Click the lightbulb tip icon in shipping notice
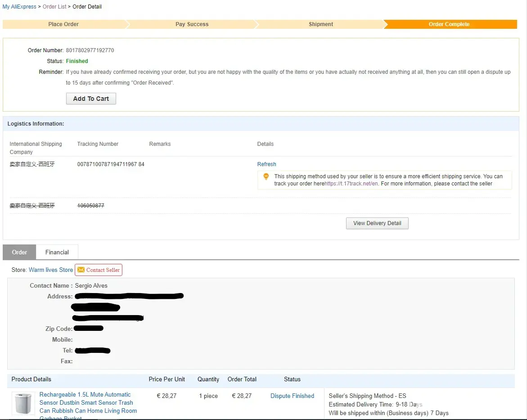The width and height of the screenshot is (527, 420). click(x=266, y=177)
